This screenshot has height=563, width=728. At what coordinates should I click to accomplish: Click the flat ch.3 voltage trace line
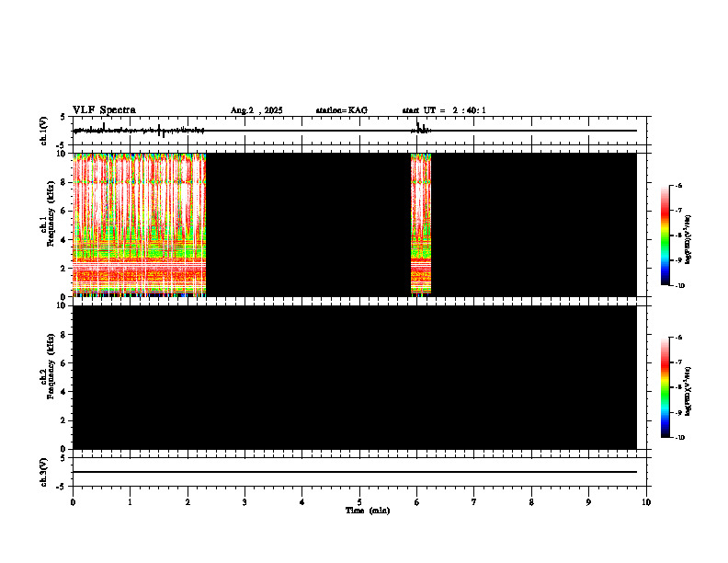click(355, 472)
